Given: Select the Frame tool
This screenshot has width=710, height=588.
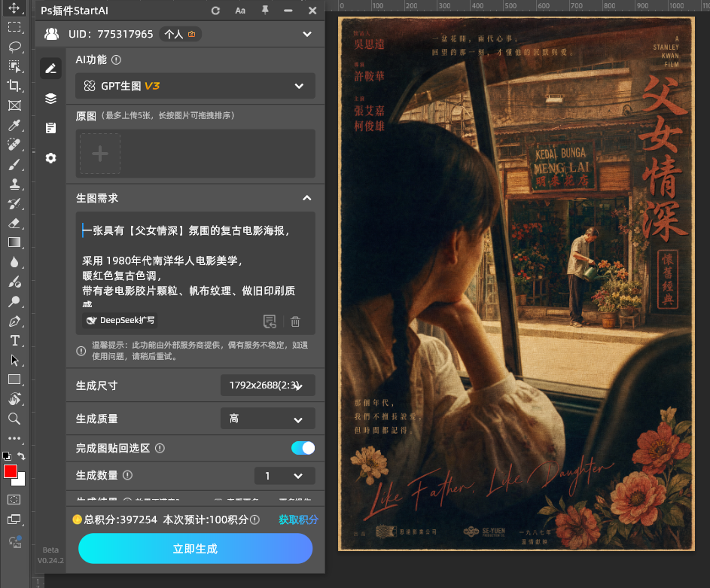Looking at the screenshot, I should click(x=14, y=105).
